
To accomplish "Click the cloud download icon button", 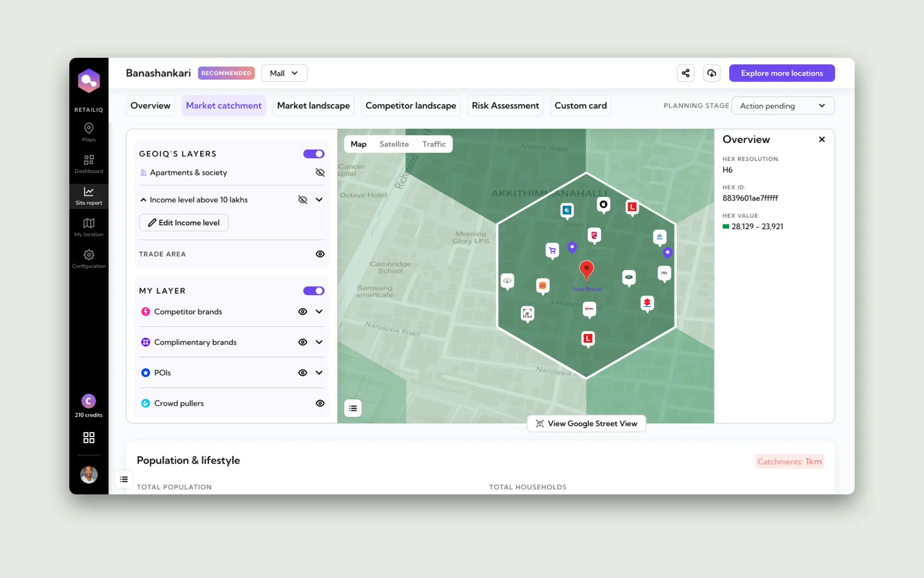I will [711, 73].
